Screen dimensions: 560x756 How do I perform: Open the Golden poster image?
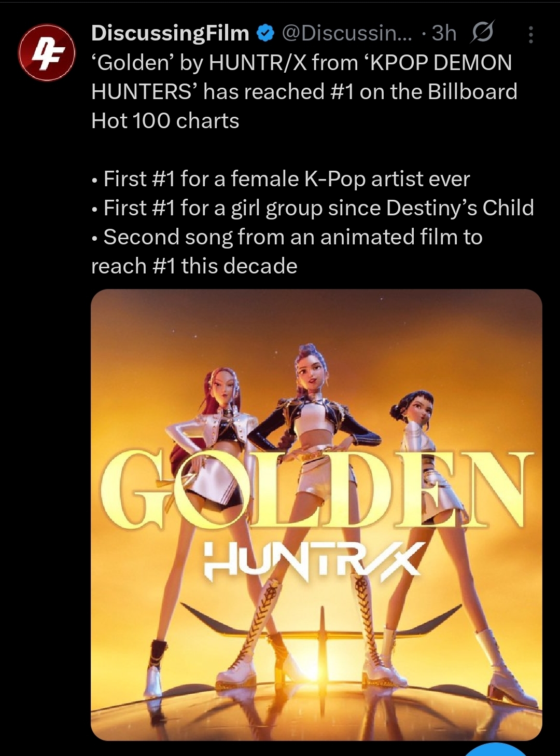click(316, 515)
